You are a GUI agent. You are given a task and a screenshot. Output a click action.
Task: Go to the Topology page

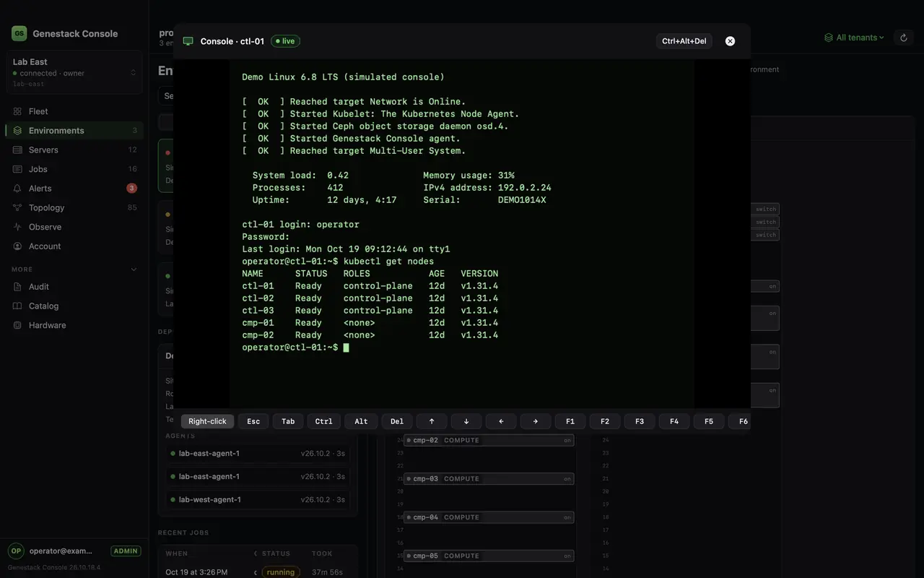tap(74, 207)
